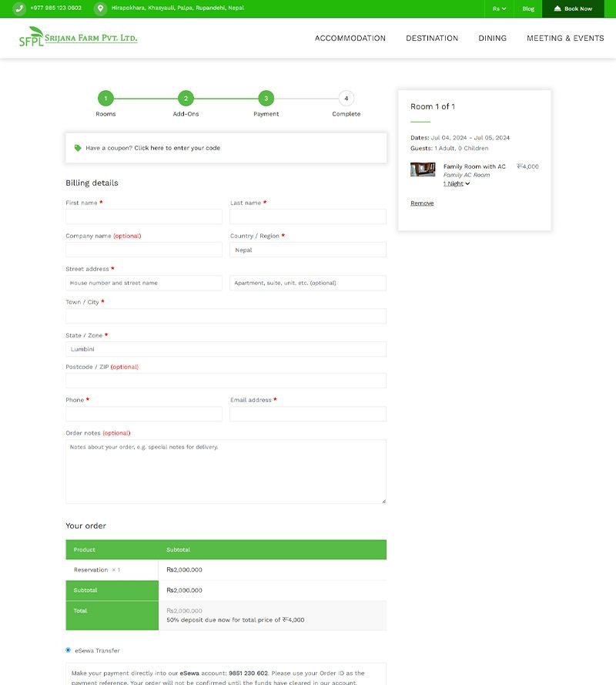The height and width of the screenshot is (685, 616).
Task: Click step 3 Payment circle
Action: (266, 99)
